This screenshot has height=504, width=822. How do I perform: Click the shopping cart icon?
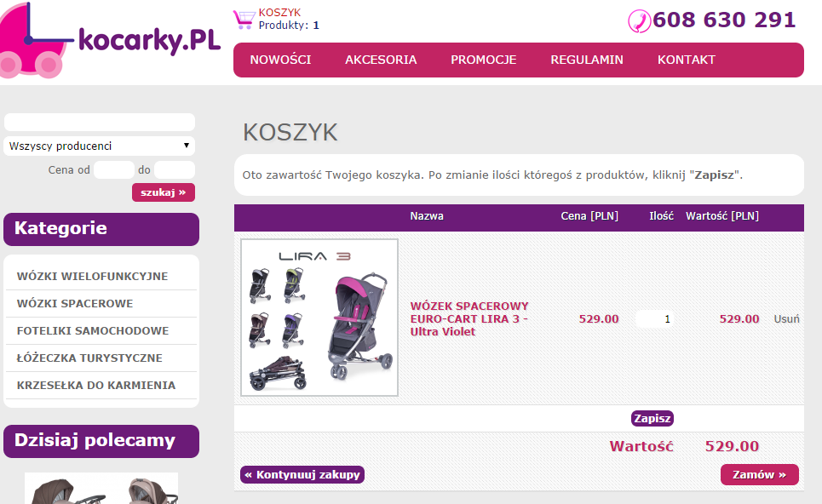pos(244,20)
